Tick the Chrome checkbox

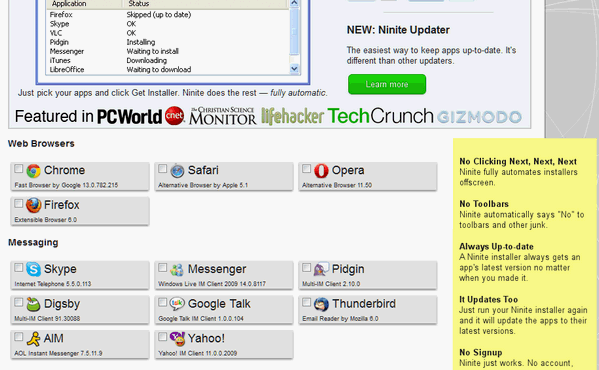[18, 168]
